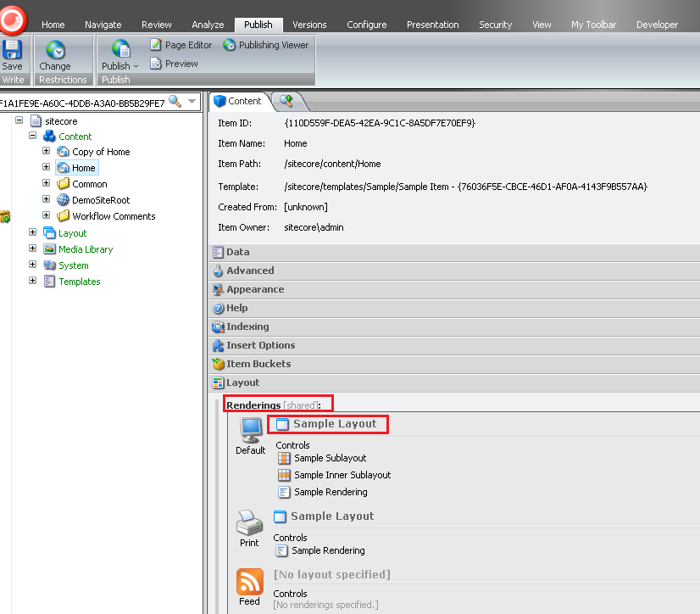
Task: Toggle the Appearance section header
Action: 454,289
